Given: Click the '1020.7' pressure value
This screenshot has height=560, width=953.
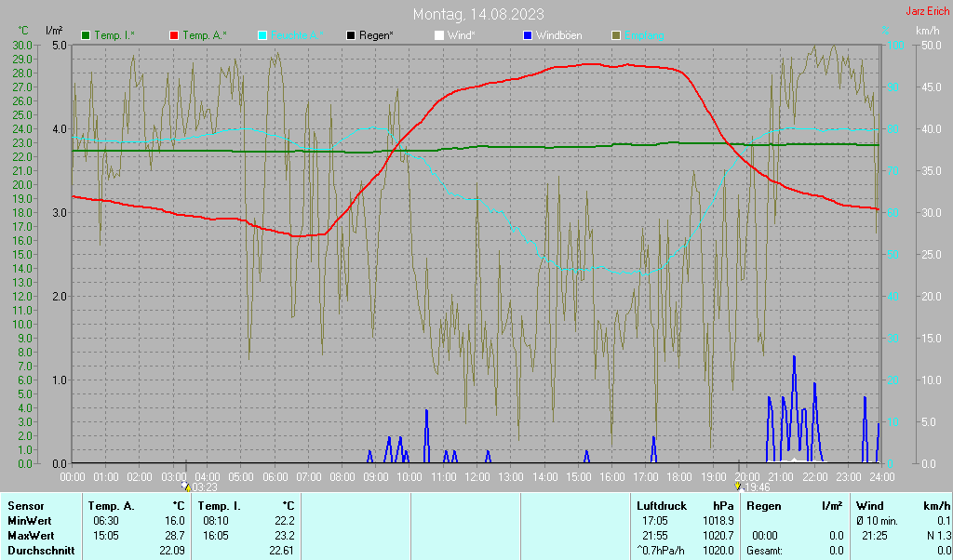Looking at the screenshot, I should point(718,537).
